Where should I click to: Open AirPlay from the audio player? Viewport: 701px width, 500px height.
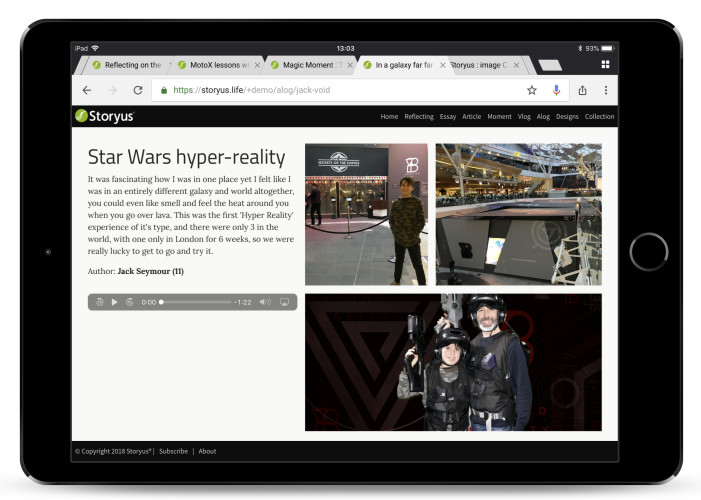[284, 302]
